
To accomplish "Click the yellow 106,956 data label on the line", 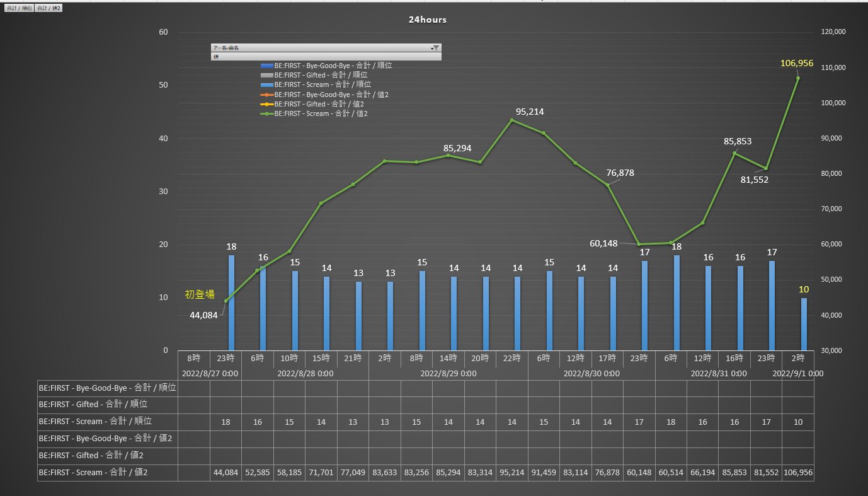I will pyautogui.click(x=797, y=63).
